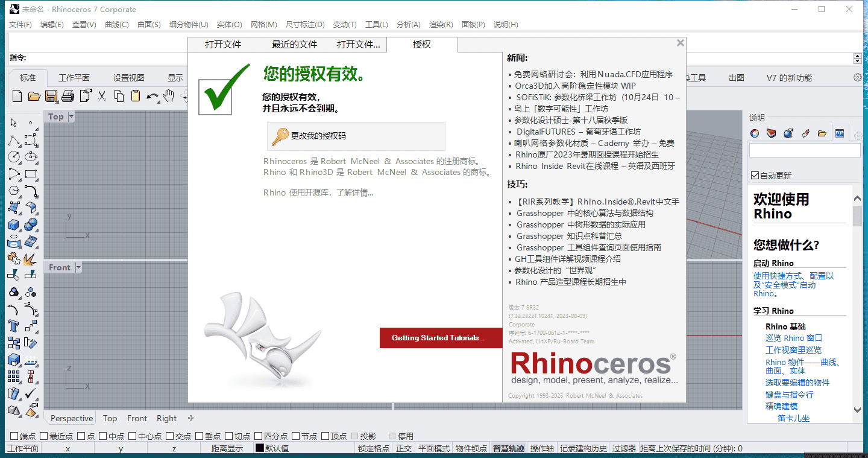Screen dimensions: 868x458
Task: Switch to the Perspective viewport tab
Action: click(x=72, y=418)
